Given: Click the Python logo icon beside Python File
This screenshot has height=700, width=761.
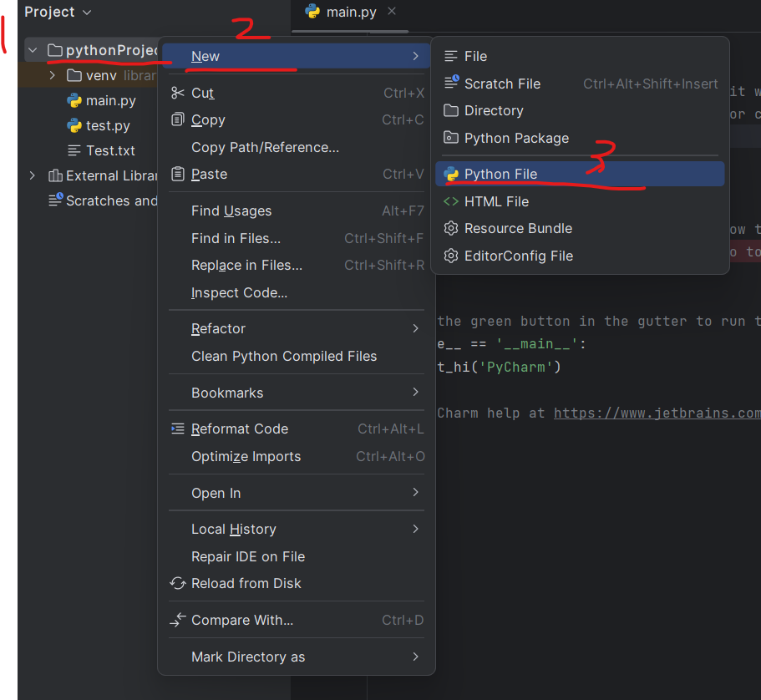Looking at the screenshot, I should tap(451, 174).
